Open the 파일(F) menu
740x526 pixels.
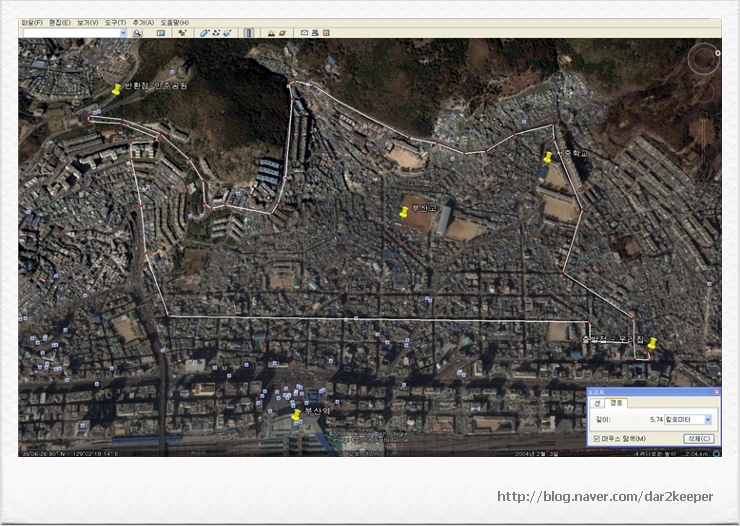[31, 22]
